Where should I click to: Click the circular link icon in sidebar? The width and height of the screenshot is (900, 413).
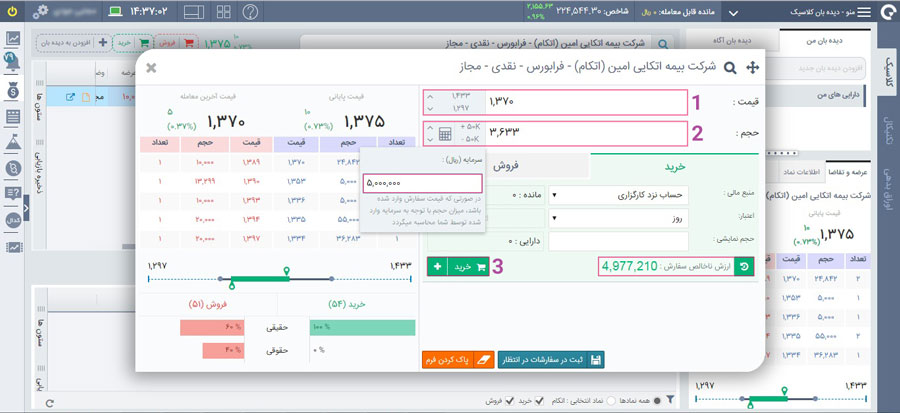(13, 168)
